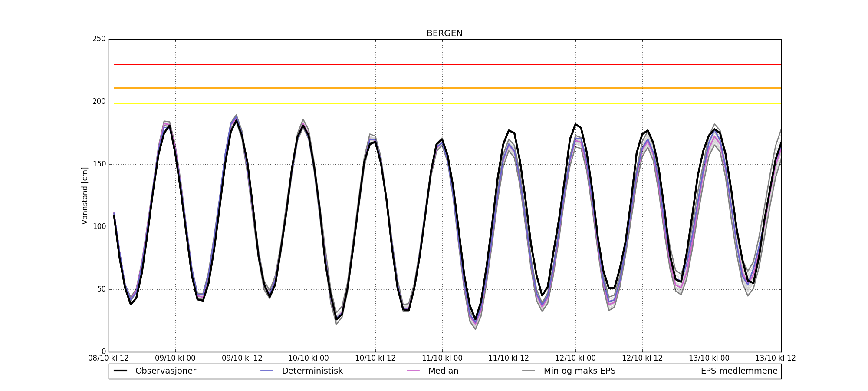This screenshot has height=391, width=868.
Task: Click the x-axis label 13/10 kl 00
Action: pos(709,358)
